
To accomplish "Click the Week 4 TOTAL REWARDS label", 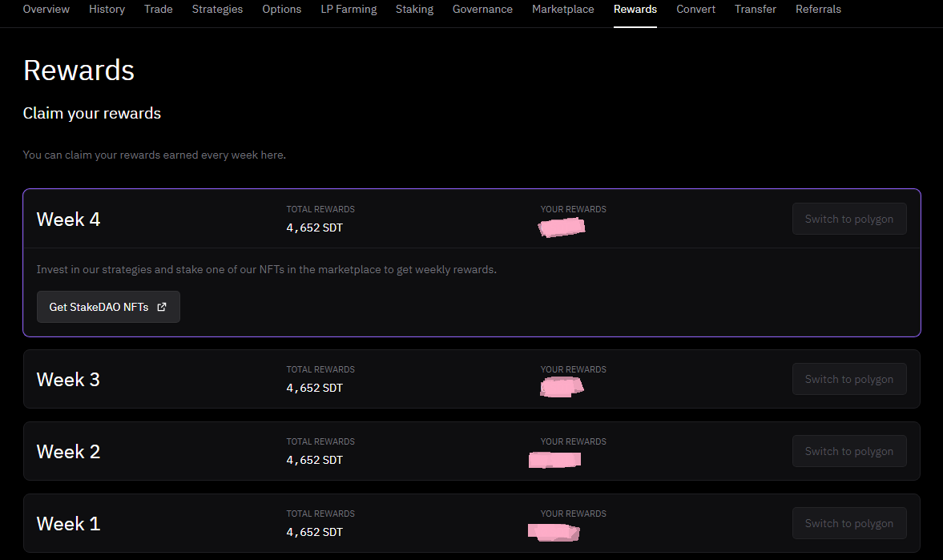I will tap(320, 209).
